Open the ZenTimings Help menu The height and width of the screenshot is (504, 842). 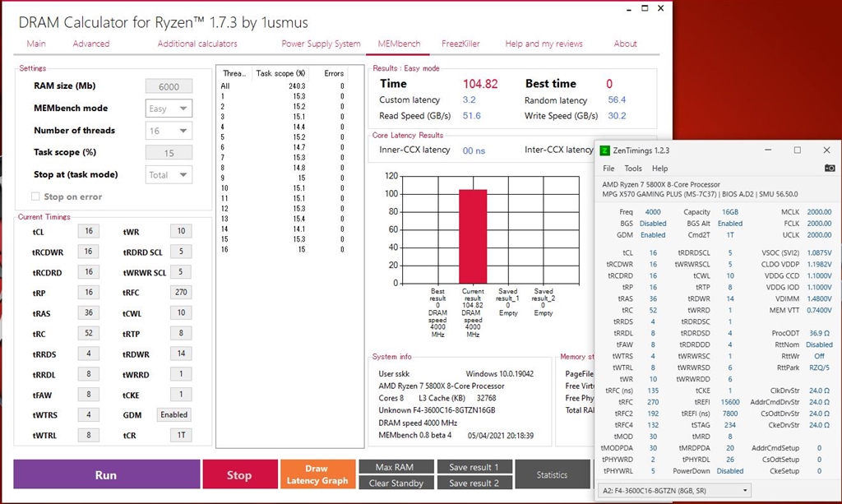pyautogui.click(x=660, y=168)
